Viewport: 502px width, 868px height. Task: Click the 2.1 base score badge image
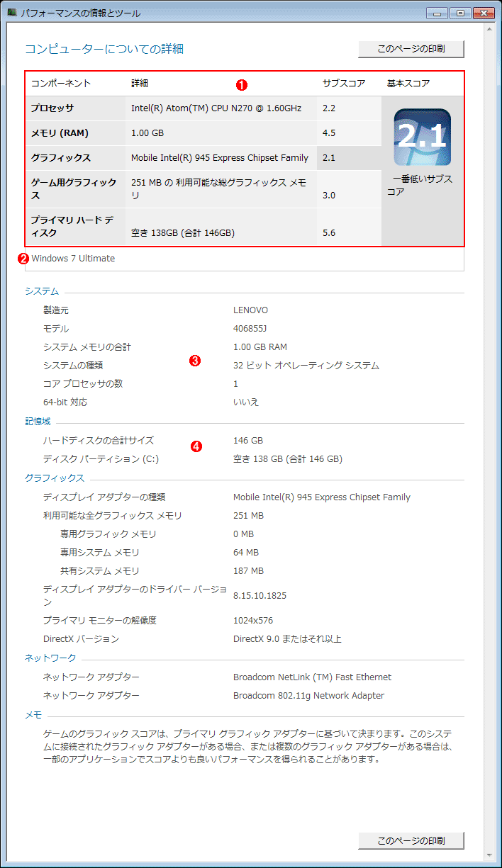tap(423, 137)
